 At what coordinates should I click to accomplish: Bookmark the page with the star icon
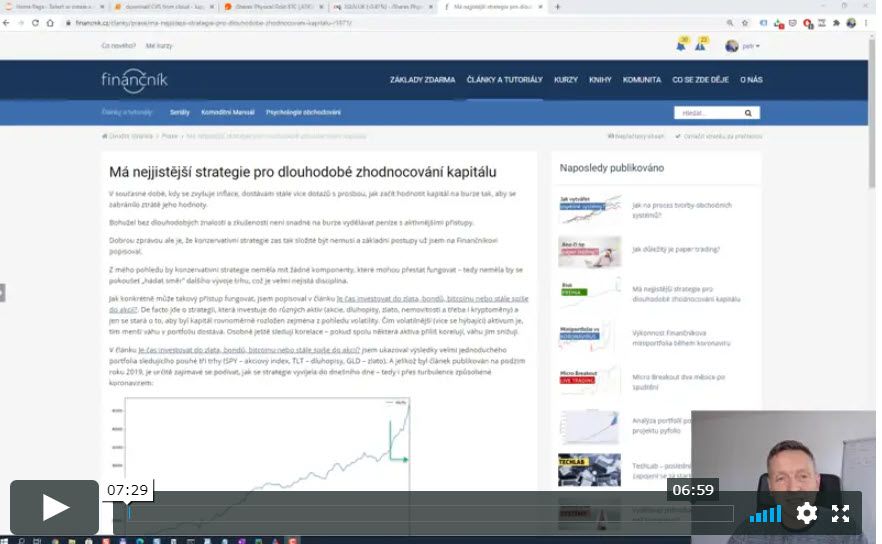(x=745, y=23)
